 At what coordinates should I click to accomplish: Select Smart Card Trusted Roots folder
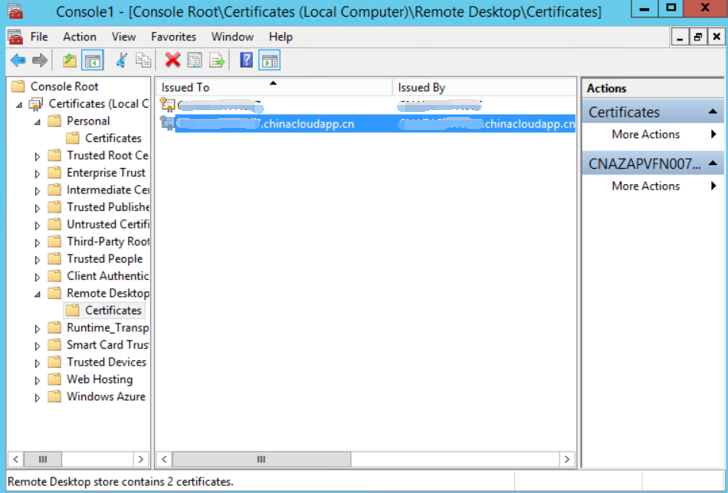pyautogui.click(x=107, y=345)
